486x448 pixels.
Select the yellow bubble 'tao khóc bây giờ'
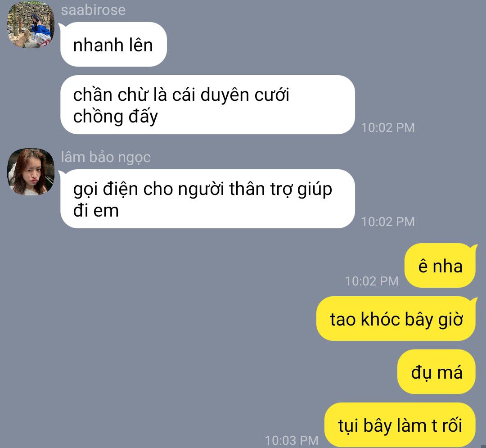[396, 319]
